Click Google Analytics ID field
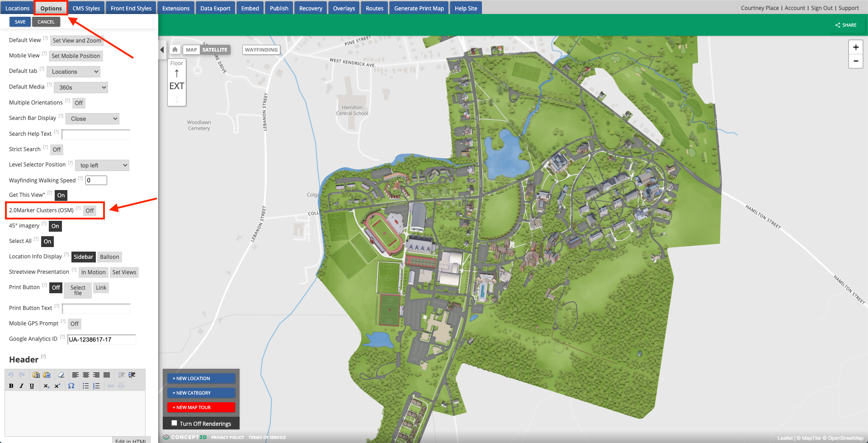 tap(102, 339)
